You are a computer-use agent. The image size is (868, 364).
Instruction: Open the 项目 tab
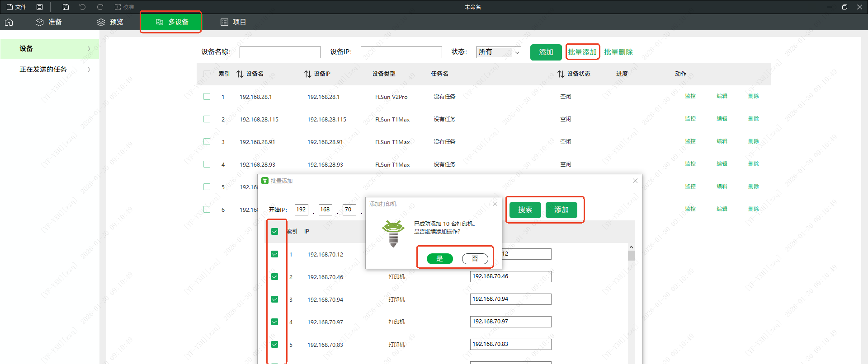233,22
